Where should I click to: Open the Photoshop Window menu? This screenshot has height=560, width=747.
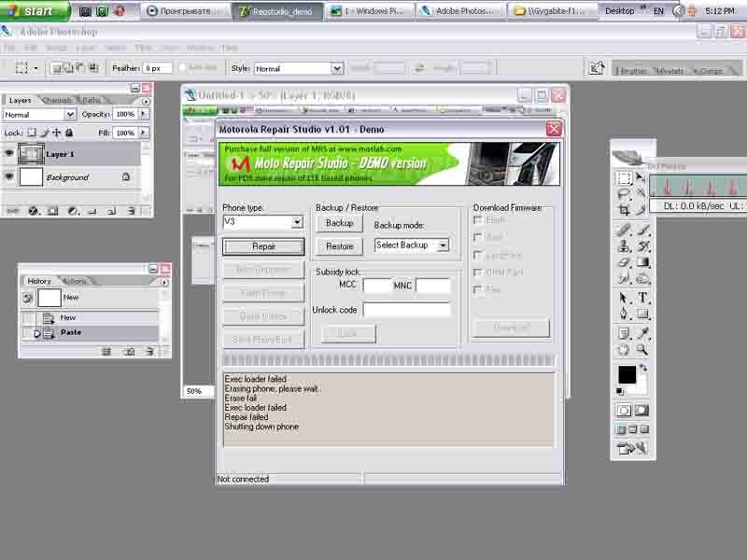[200, 49]
